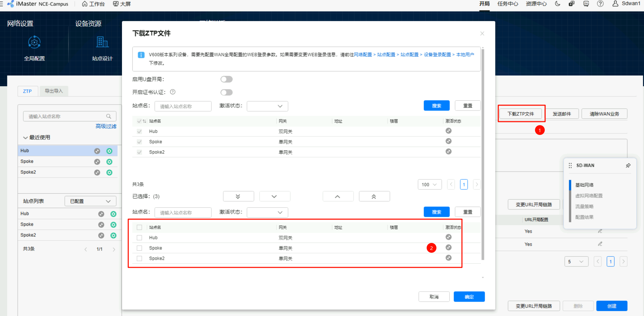The height and width of the screenshot is (316, 644).
Task: Click the move-all-down double chevron button
Action: tap(238, 196)
